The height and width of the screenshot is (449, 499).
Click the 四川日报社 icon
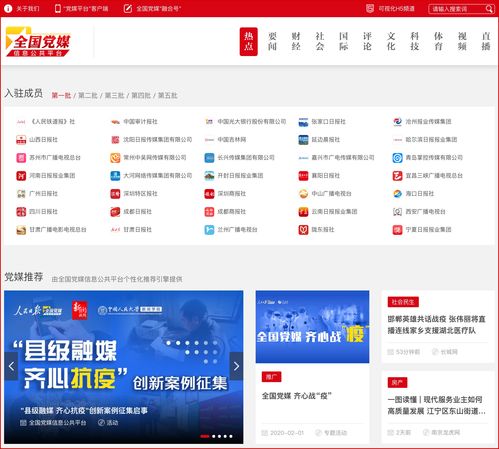tap(21, 212)
